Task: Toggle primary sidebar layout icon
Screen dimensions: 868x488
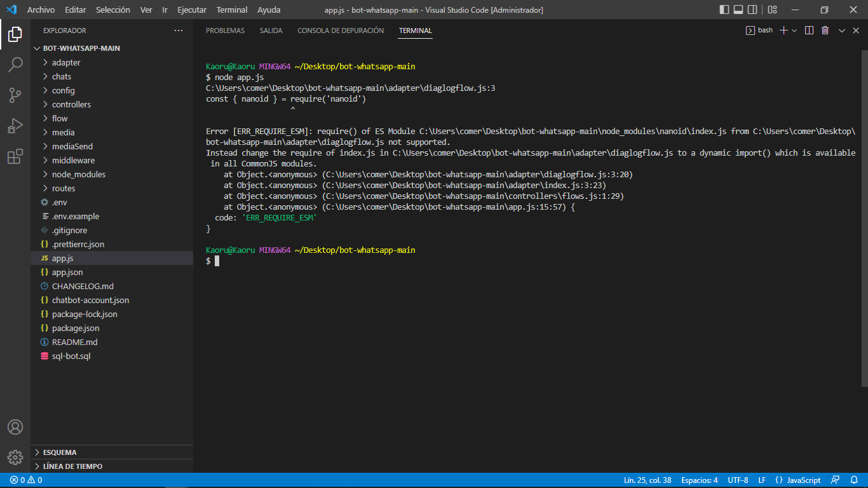Action: click(x=724, y=10)
